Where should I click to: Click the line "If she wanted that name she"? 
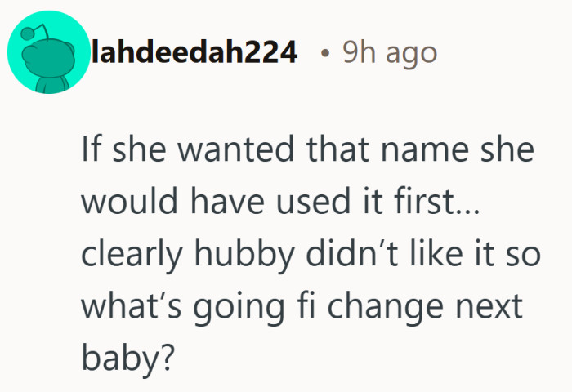pyautogui.click(x=306, y=151)
